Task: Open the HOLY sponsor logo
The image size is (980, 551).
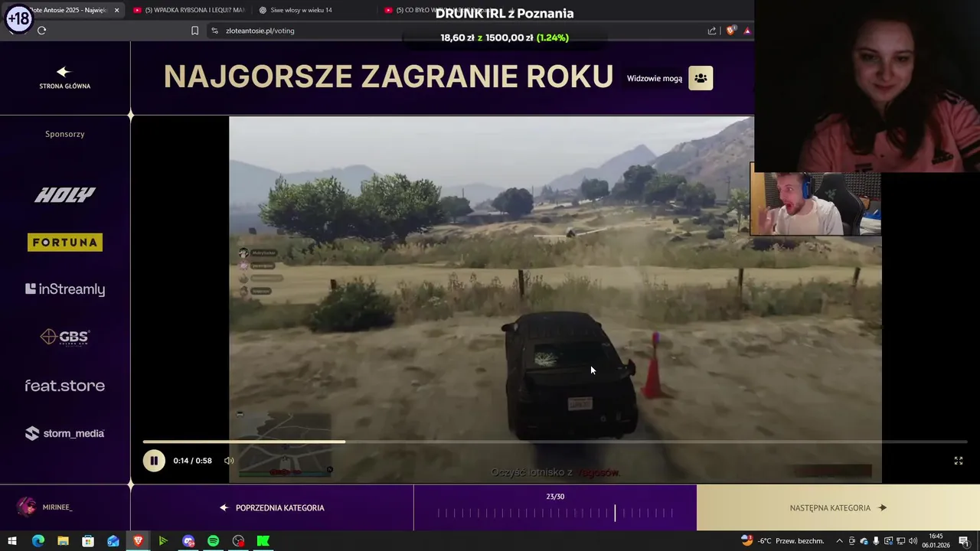Action: 64,194
